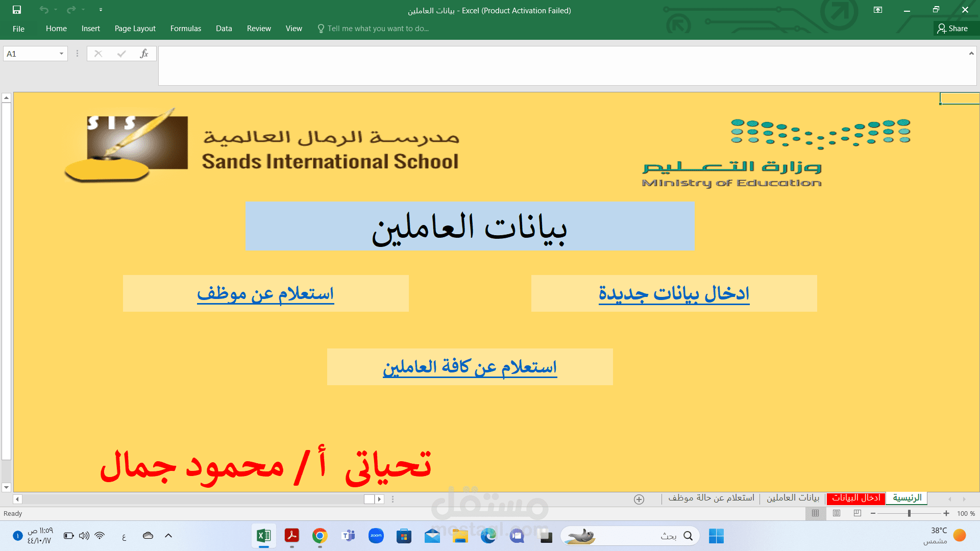Open the Data tab
The height and width of the screenshot is (551, 980).
224,29
